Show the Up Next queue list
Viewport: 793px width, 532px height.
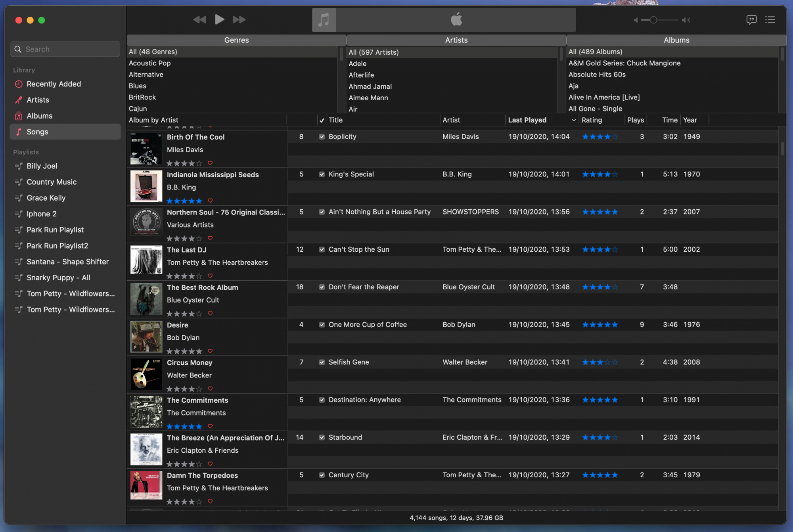coord(770,19)
